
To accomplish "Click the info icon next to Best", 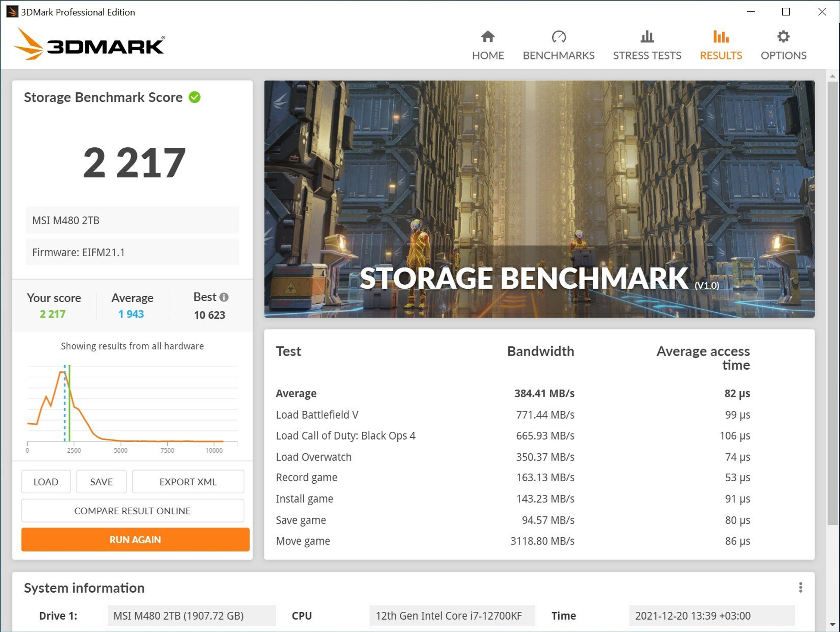I will (x=224, y=297).
